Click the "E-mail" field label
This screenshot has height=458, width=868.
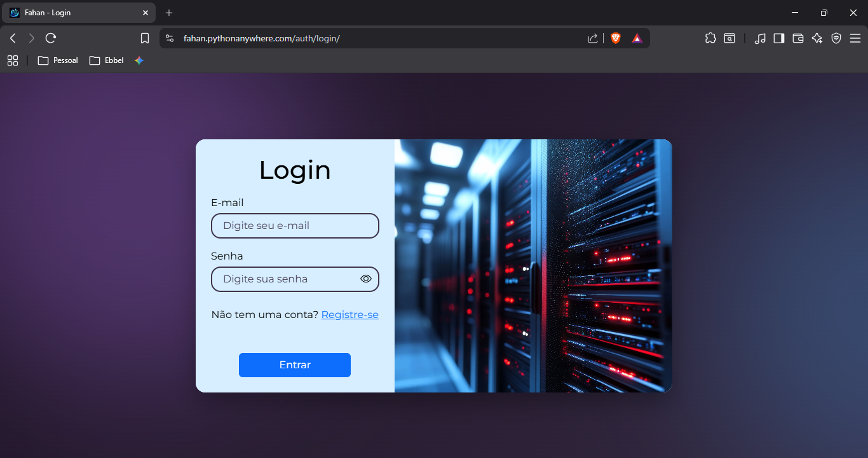pyautogui.click(x=227, y=203)
